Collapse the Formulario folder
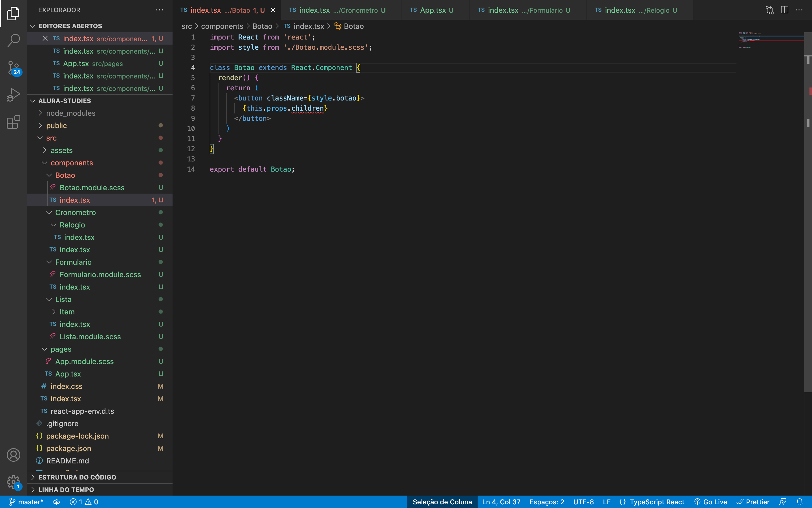The width and height of the screenshot is (812, 508). pyautogui.click(x=100, y=262)
